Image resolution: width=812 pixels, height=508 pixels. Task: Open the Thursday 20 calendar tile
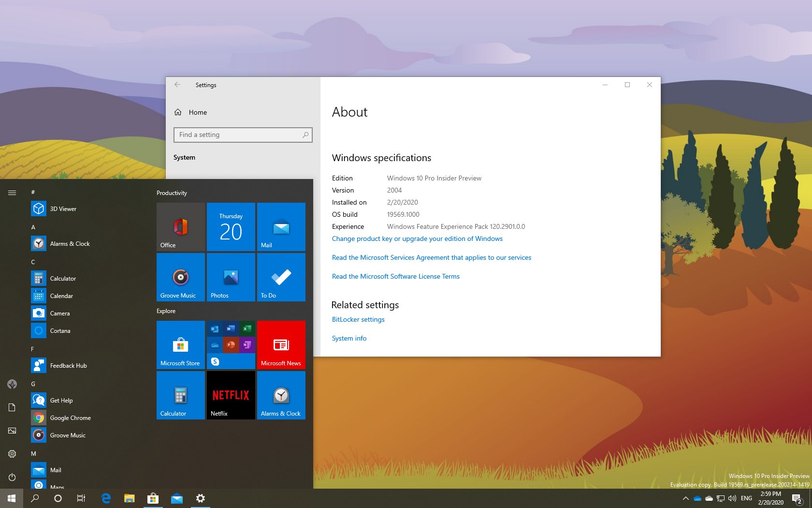(231, 227)
